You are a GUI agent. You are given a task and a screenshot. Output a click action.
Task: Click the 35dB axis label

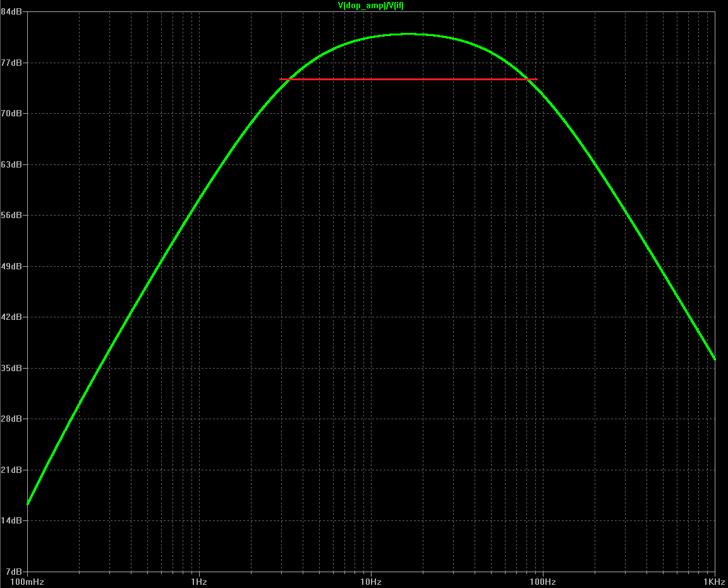(11, 368)
